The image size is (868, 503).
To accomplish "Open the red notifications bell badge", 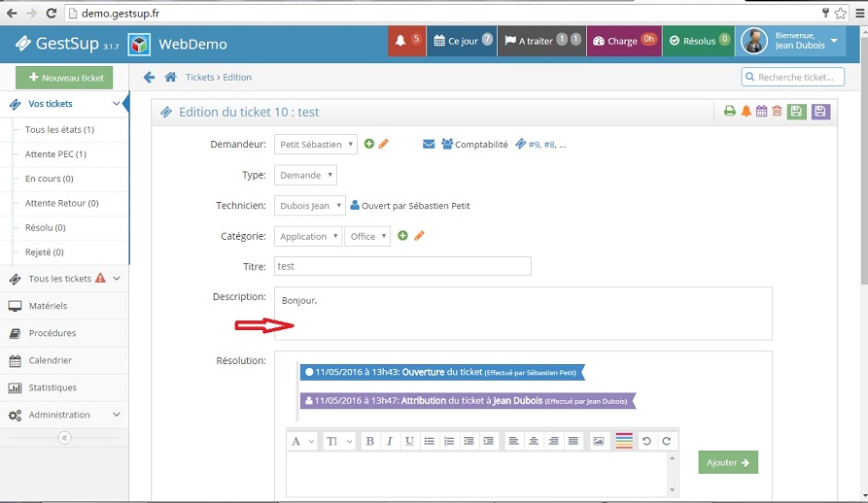I will [407, 41].
